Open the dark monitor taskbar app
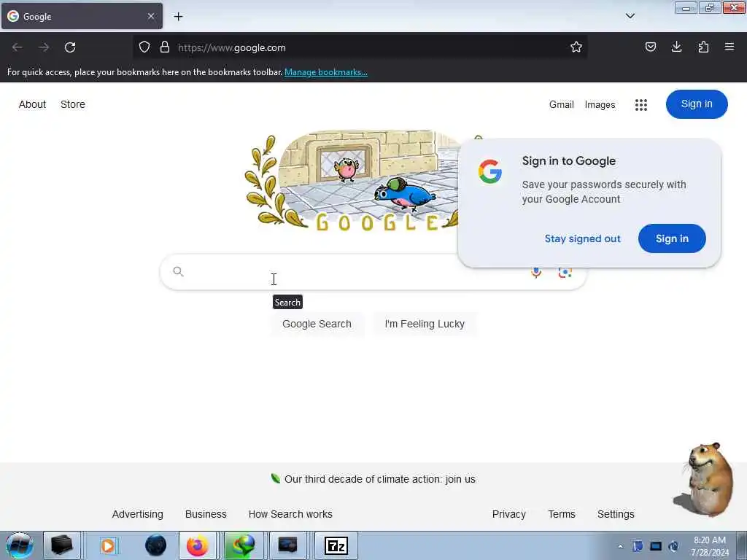This screenshot has width=747, height=560. (287, 545)
